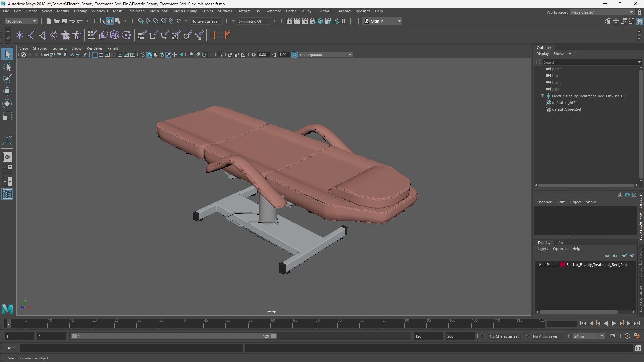This screenshot has width=644, height=362.
Task: Click the Redo arrow icon
Action: [x=80, y=21]
